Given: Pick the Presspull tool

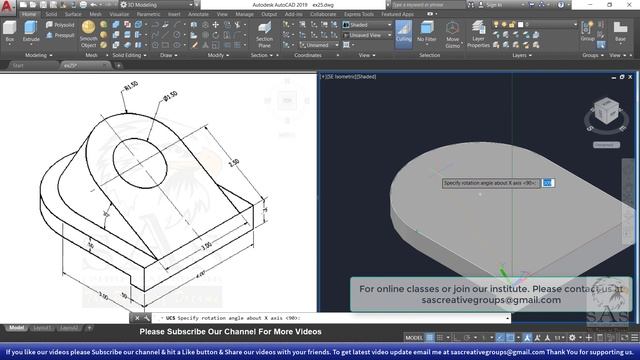Looking at the screenshot, I should pos(60,35).
